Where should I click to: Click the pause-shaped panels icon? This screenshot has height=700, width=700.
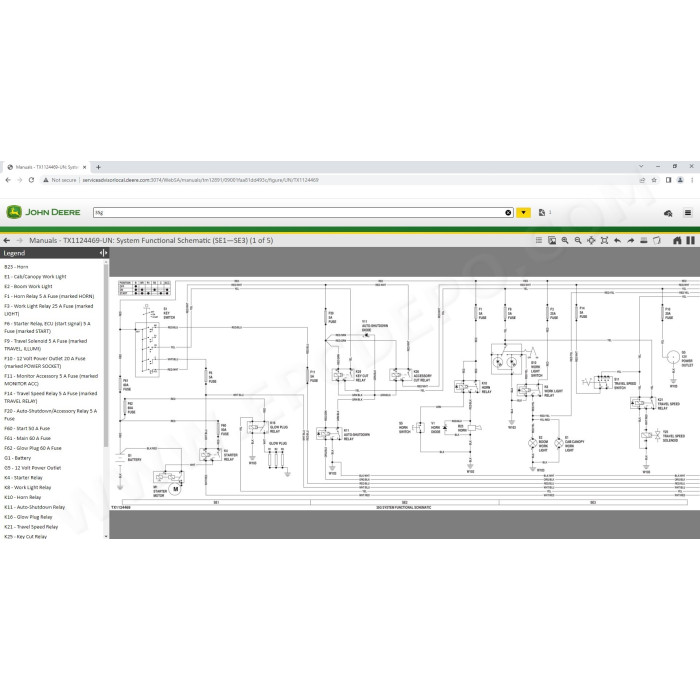[691, 240]
